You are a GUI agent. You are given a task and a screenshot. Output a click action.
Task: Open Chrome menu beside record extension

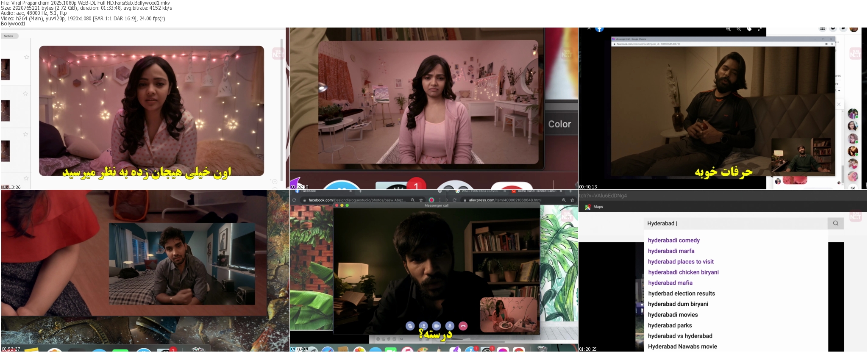[440, 200]
